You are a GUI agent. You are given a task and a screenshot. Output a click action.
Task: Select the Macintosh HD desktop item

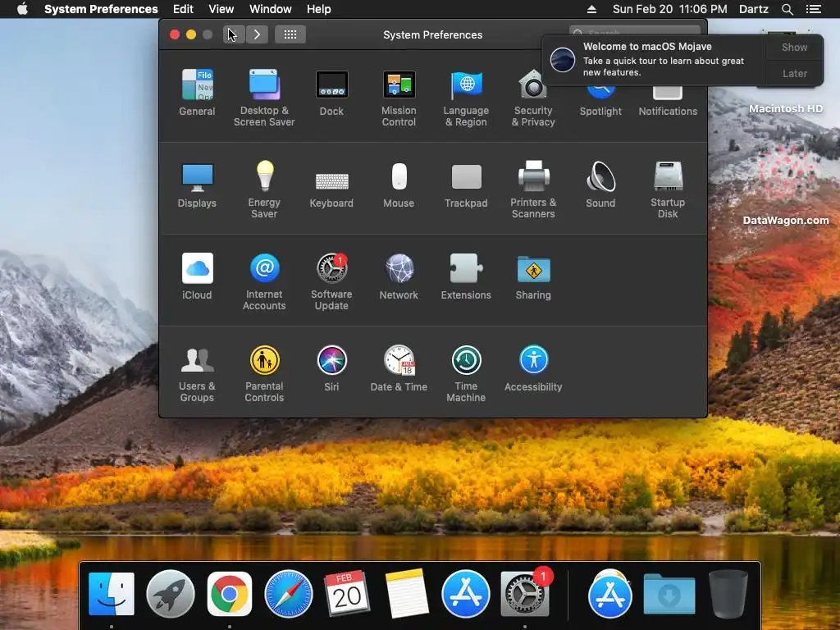point(785,109)
